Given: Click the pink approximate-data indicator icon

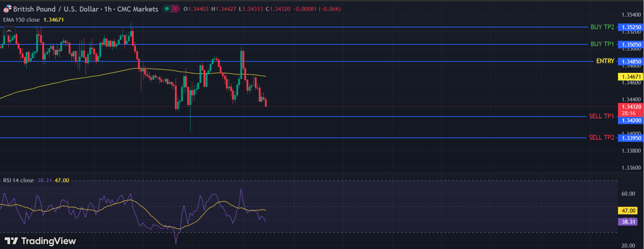Looking at the screenshot, I should (175, 9).
